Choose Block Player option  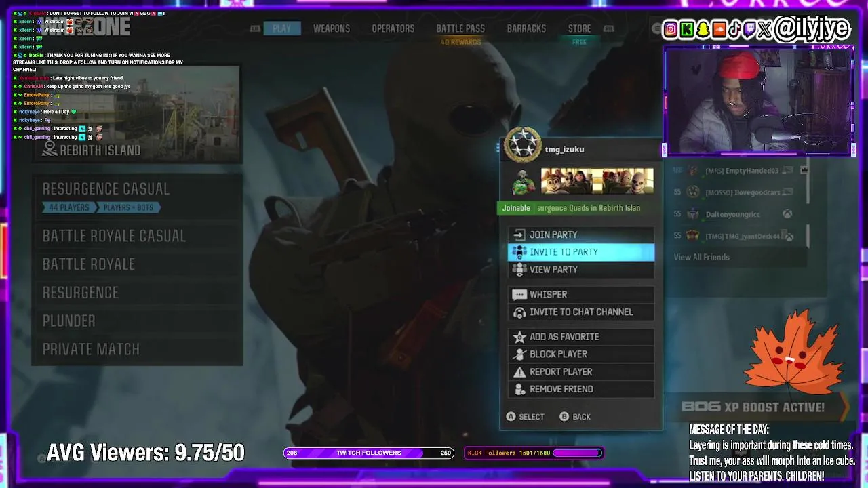tap(581, 354)
